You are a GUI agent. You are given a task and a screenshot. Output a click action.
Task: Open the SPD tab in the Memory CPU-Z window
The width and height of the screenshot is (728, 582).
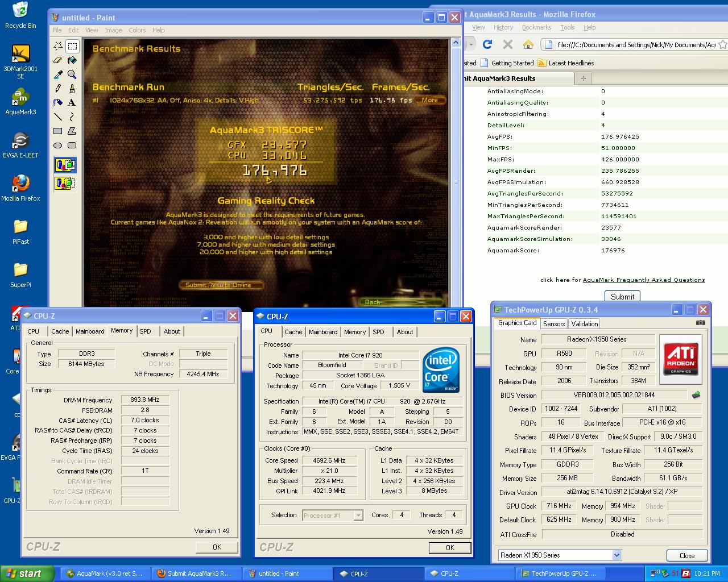coord(146,331)
